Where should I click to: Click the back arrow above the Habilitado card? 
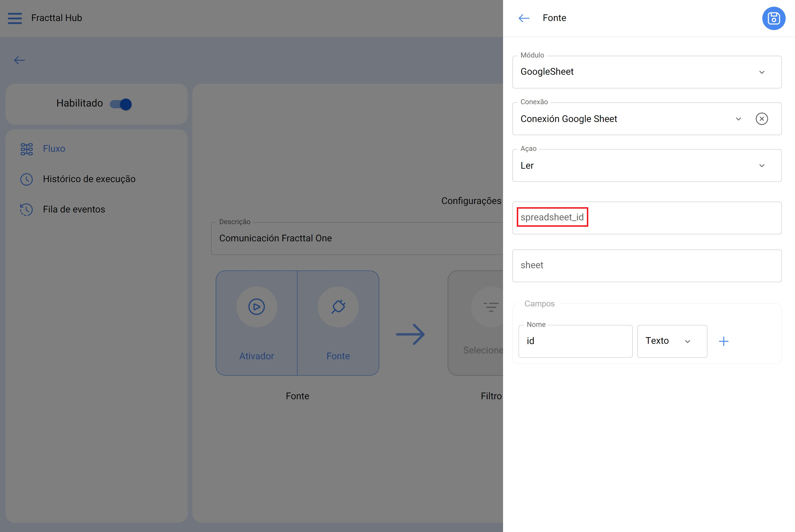point(19,60)
